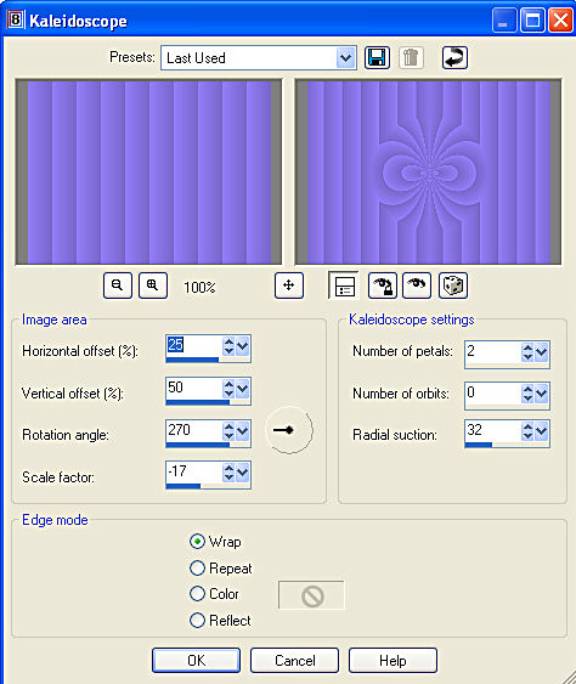The image size is (576, 684).
Task: Click the OK button
Action: (196, 660)
